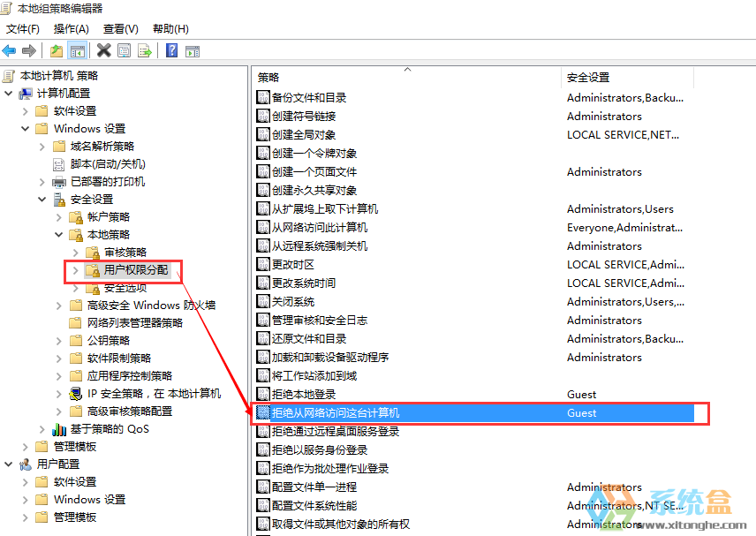Expand the 已部署的打印机 node
This screenshot has height=536, width=756.
click(x=42, y=182)
